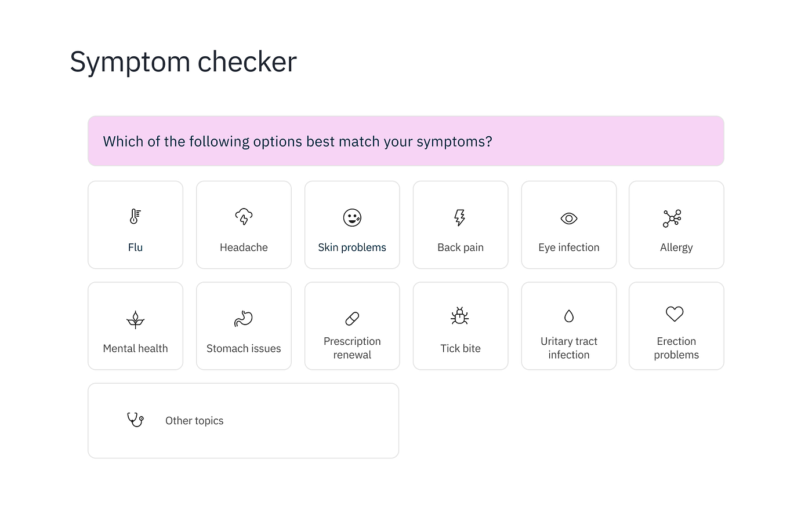Select the Skin problems option

point(352,225)
